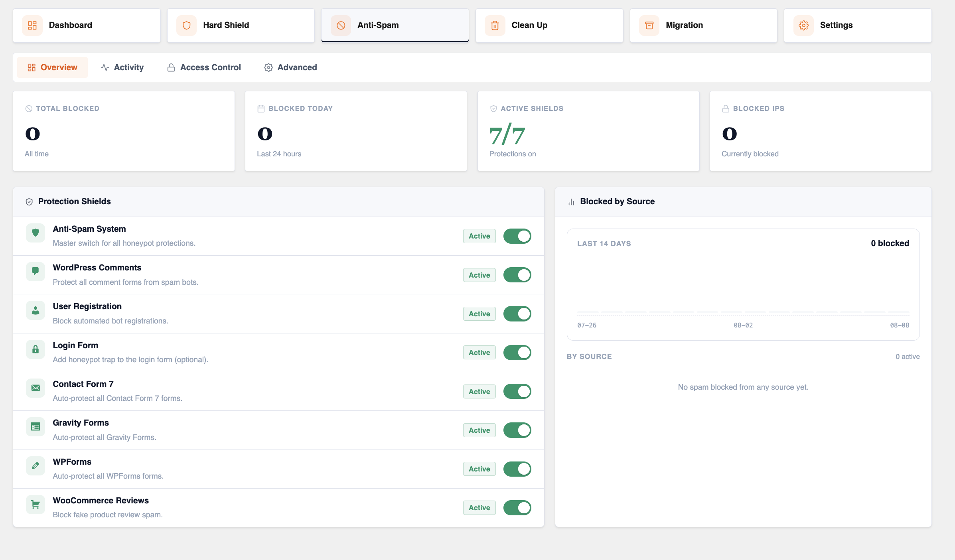
Task: Open the Clean Up tab
Action: coord(549,26)
